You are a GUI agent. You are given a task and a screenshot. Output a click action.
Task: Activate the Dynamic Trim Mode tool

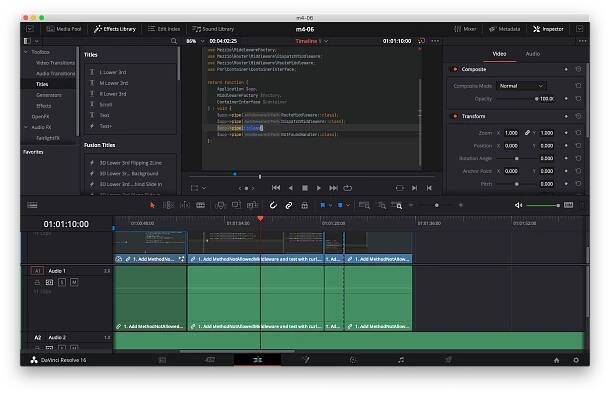(184, 205)
